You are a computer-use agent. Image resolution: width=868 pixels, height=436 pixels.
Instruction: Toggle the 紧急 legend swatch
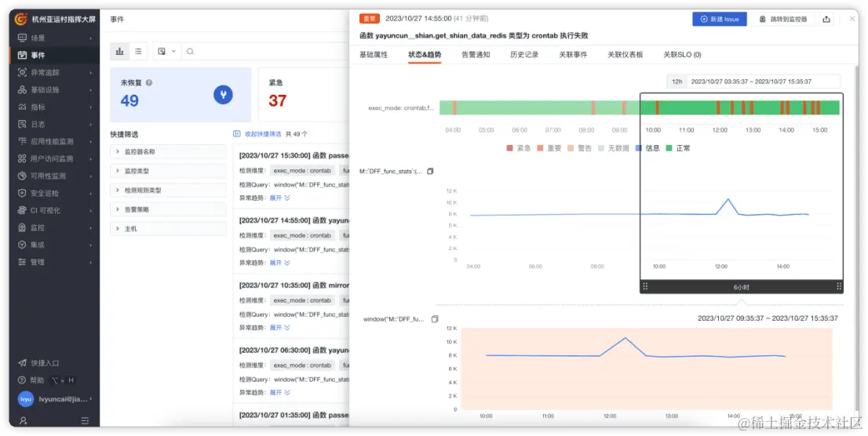(510, 148)
